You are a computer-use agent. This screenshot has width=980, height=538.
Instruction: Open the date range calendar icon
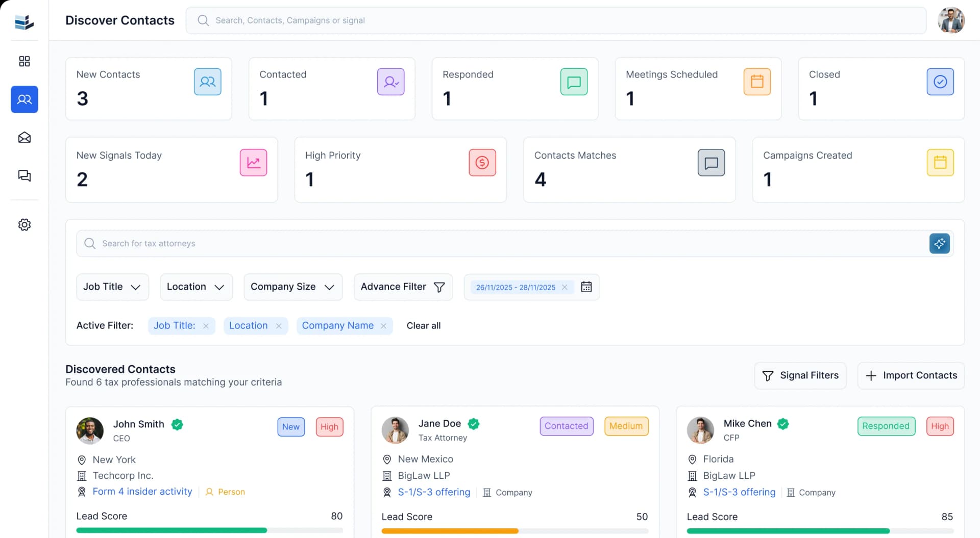coord(586,287)
